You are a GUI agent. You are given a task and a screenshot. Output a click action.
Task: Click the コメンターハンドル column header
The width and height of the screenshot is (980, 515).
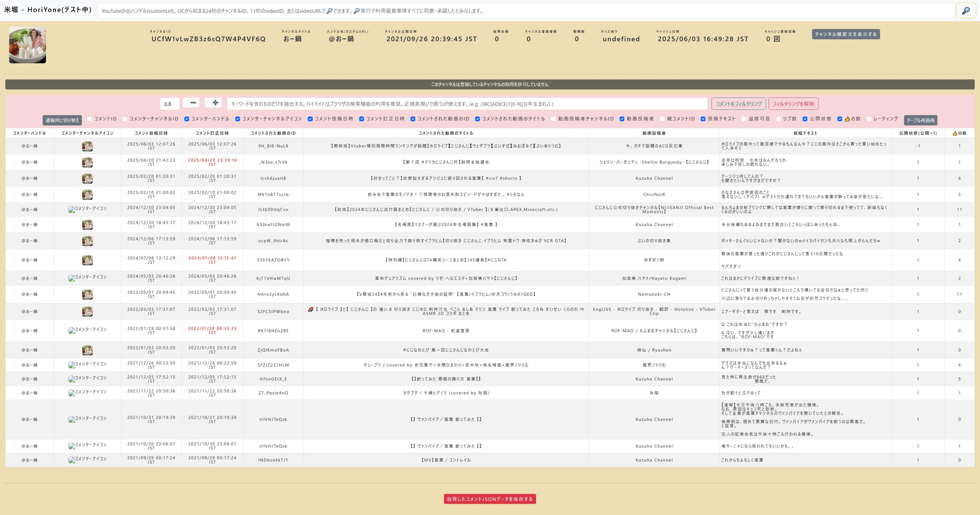click(x=29, y=133)
